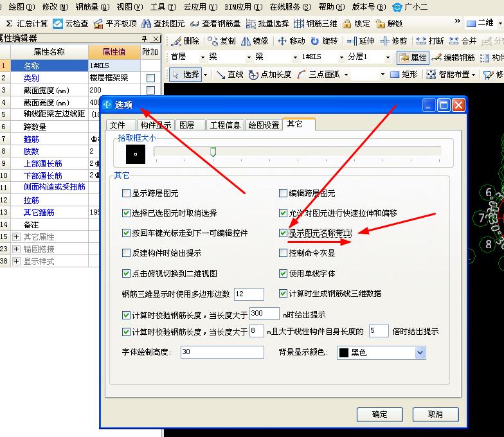This screenshot has width=504, height=437.
Task: Click the 汇总计算 sigma icon
Action: (9, 24)
